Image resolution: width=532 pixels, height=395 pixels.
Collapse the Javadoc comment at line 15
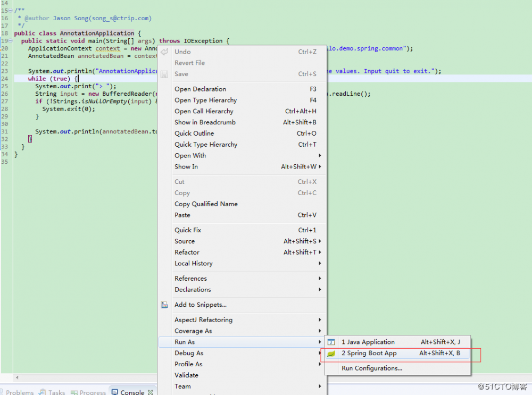click(11, 11)
